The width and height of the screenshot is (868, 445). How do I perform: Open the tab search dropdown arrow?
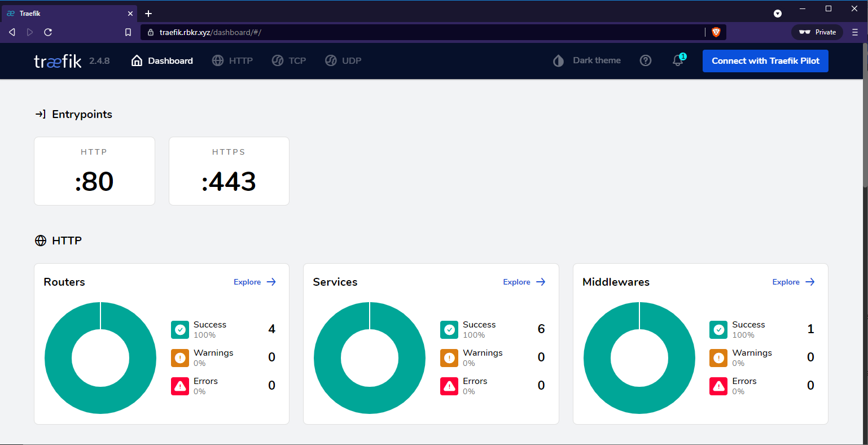778,14
